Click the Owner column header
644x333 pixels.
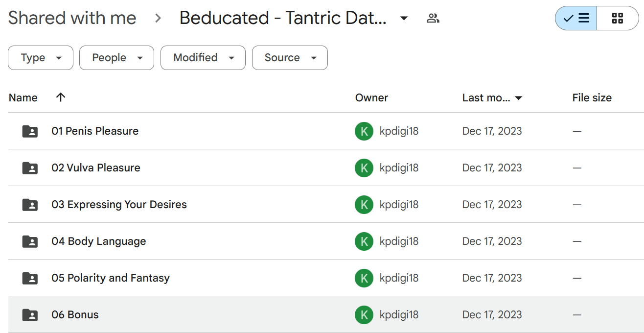click(371, 97)
